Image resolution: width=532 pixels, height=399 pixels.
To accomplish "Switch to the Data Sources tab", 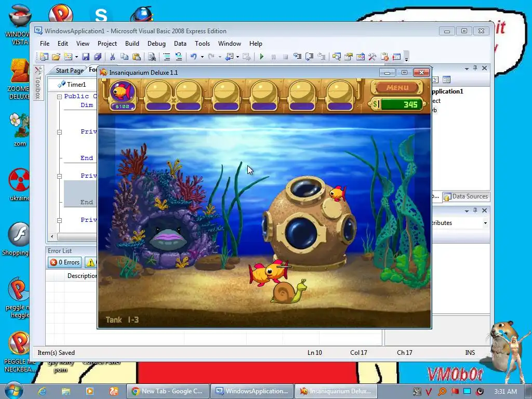I will (x=466, y=196).
